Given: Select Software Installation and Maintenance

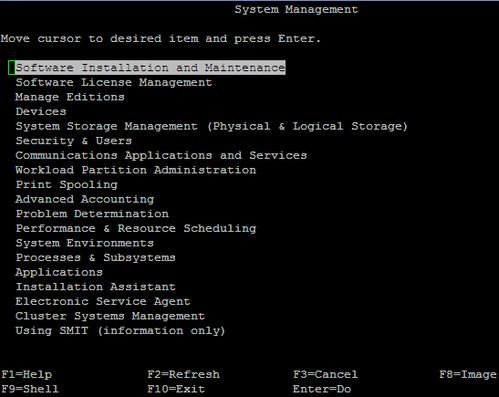Looking at the screenshot, I should tap(150, 68).
